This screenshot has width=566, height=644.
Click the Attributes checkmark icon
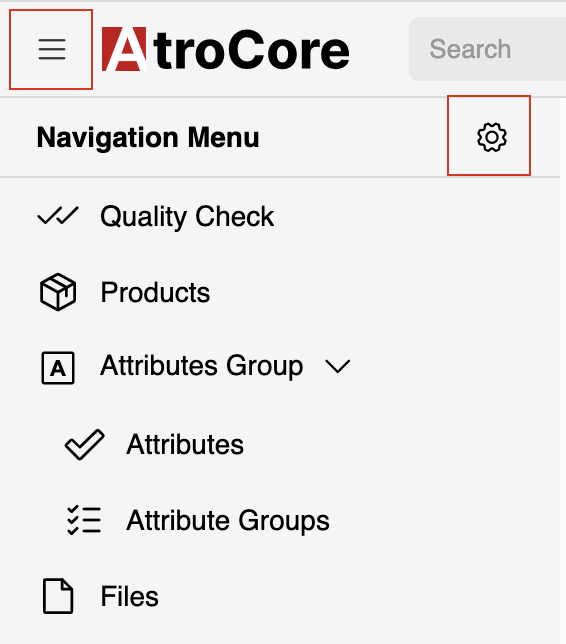coord(85,444)
